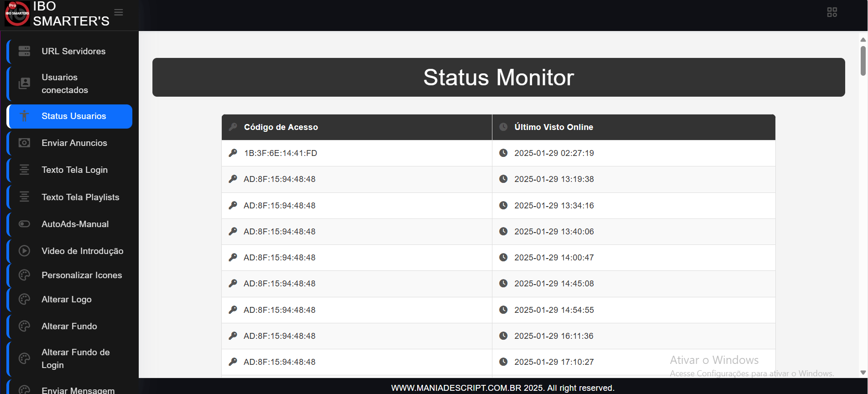Image resolution: width=868 pixels, height=394 pixels.
Task: Open Alterar Fundo de Login
Action: [75, 358]
